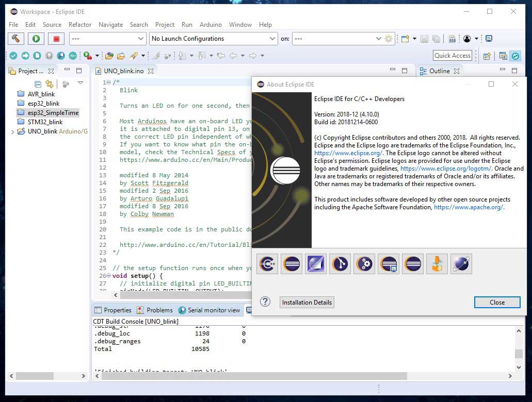Click the Git branch feature icon in About dialog
The width and height of the screenshot is (532, 402).
click(x=340, y=264)
